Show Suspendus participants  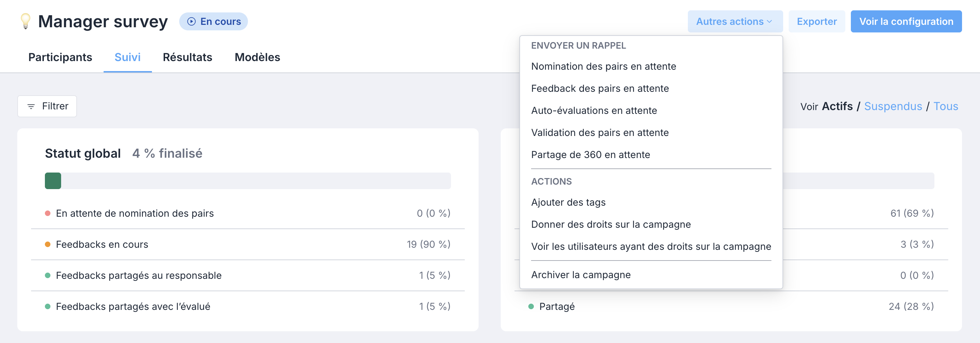click(x=893, y=107)
